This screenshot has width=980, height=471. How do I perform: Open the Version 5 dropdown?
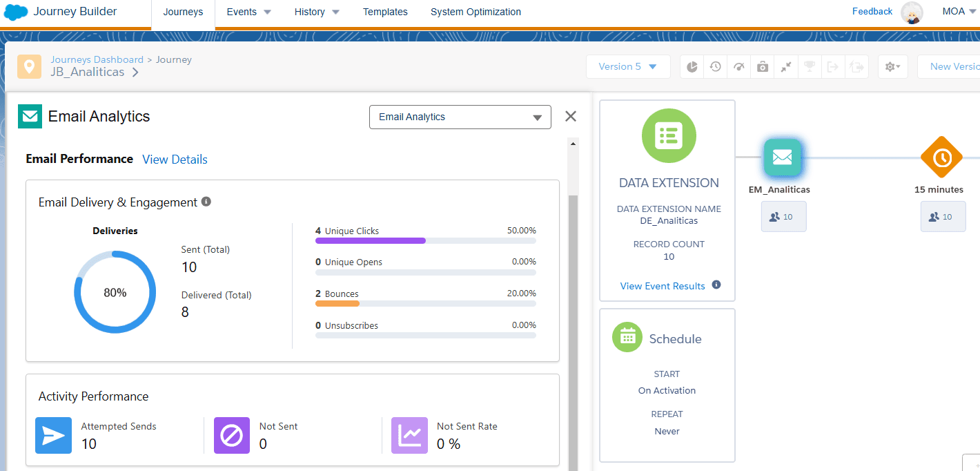(x=628, y=67)
